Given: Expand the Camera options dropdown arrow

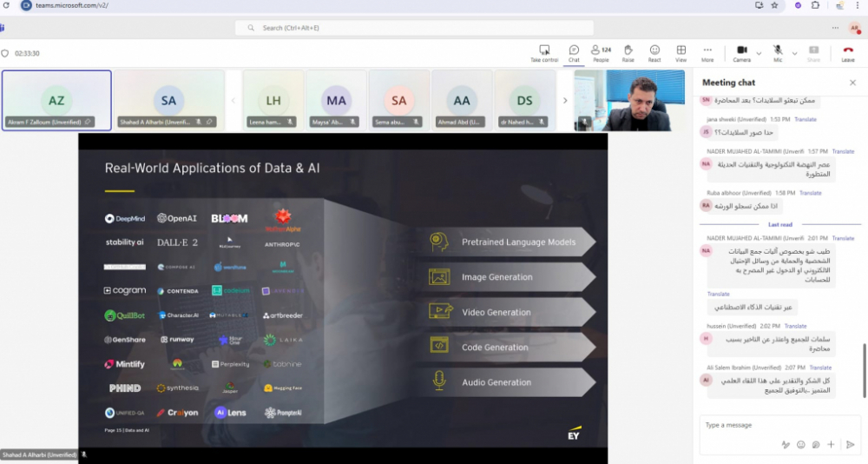Looking at the screenshot, I should point(759,53).
